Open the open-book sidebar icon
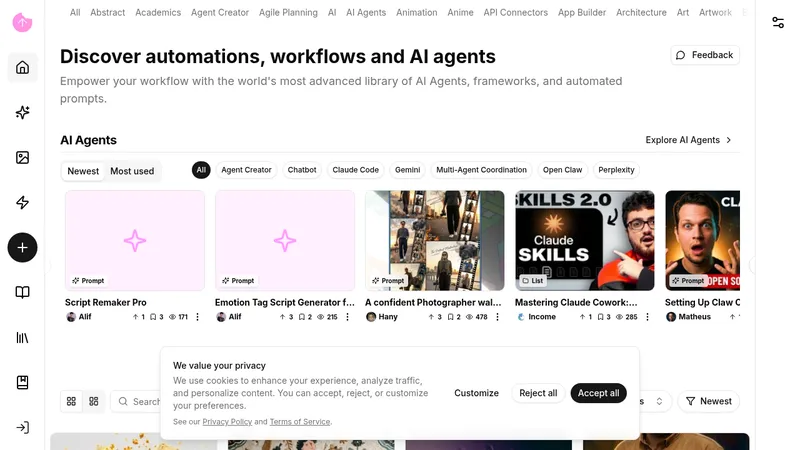Viewport: 800px width, 450px height. 22,292
